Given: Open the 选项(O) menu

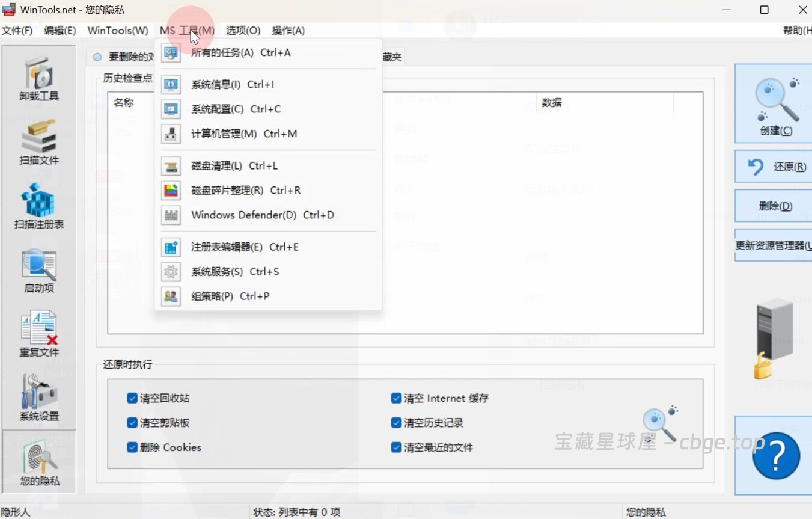Looking at the screenshot, I should click(243, 31).
